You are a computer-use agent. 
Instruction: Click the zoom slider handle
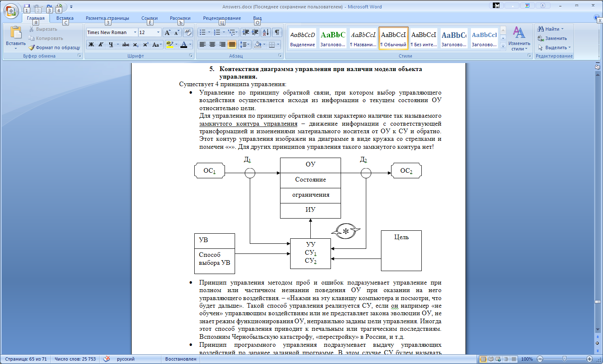click(x=564, y=359)
